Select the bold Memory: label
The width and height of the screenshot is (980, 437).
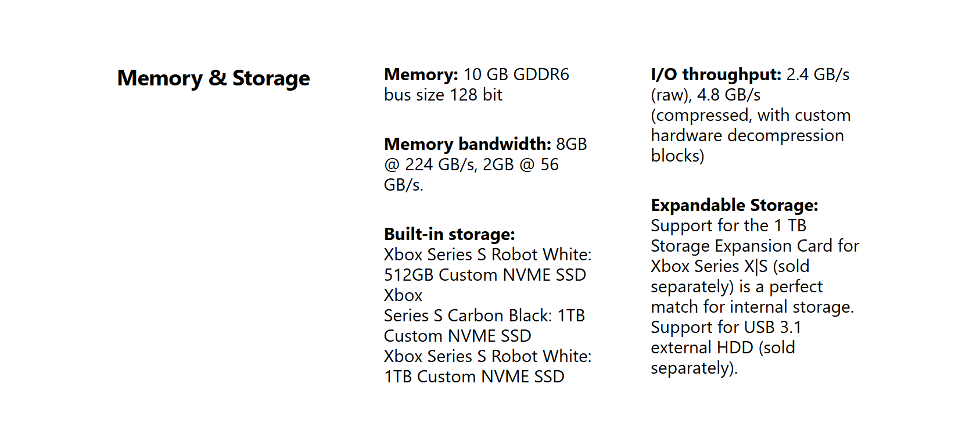tap(421, 74)
